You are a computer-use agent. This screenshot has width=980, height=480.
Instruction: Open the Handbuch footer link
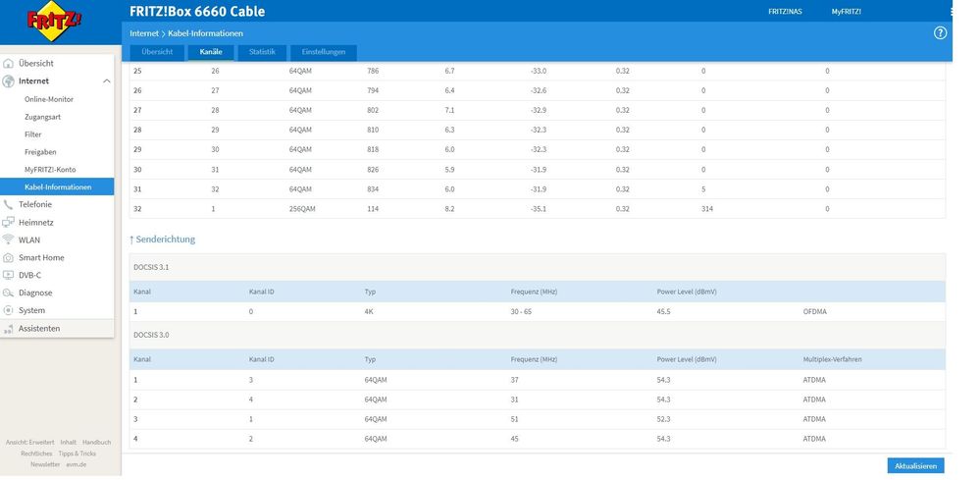coord(97,443)
